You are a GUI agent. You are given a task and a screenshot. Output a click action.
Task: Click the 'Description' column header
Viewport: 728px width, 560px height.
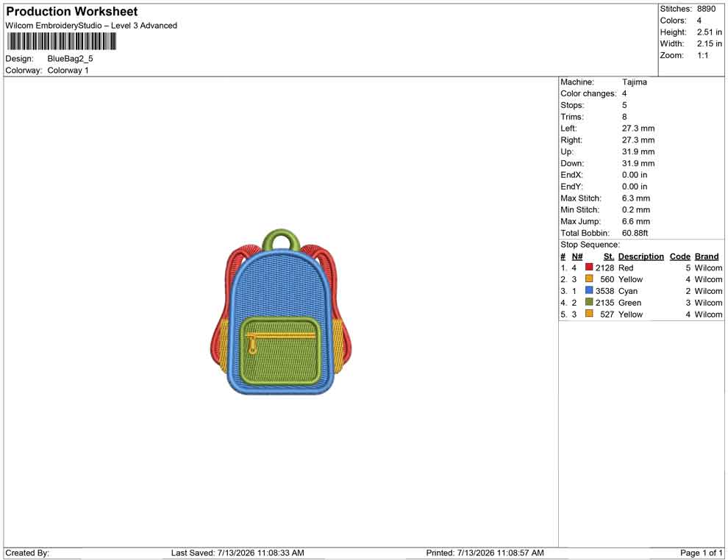click(x=640, y=256)
